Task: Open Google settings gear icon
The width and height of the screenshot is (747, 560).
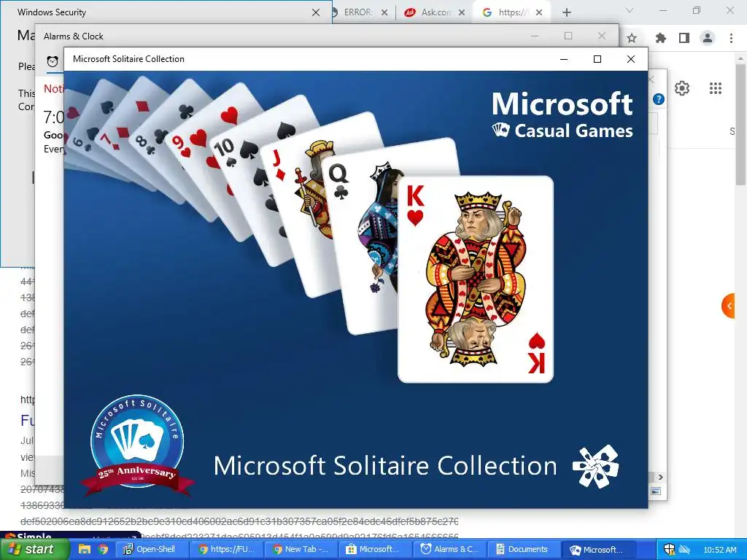Action: [x=682, y=88]
